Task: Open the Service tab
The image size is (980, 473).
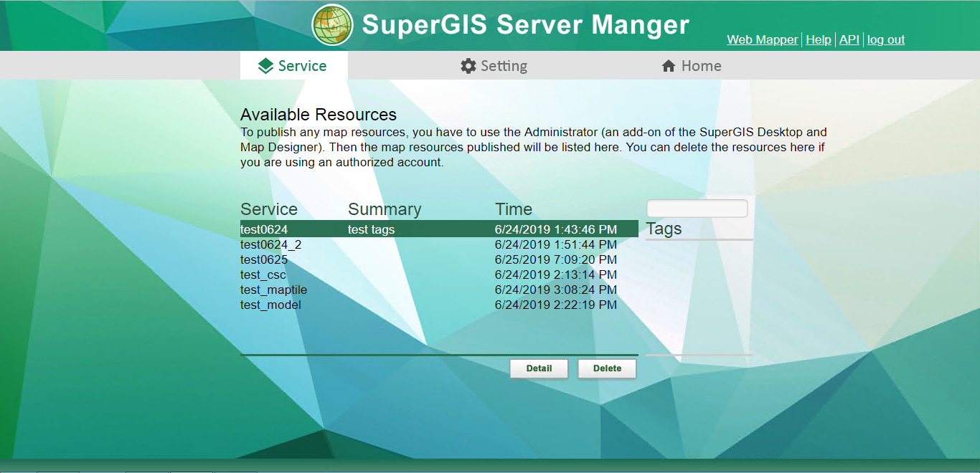Action: pos(293,66)
